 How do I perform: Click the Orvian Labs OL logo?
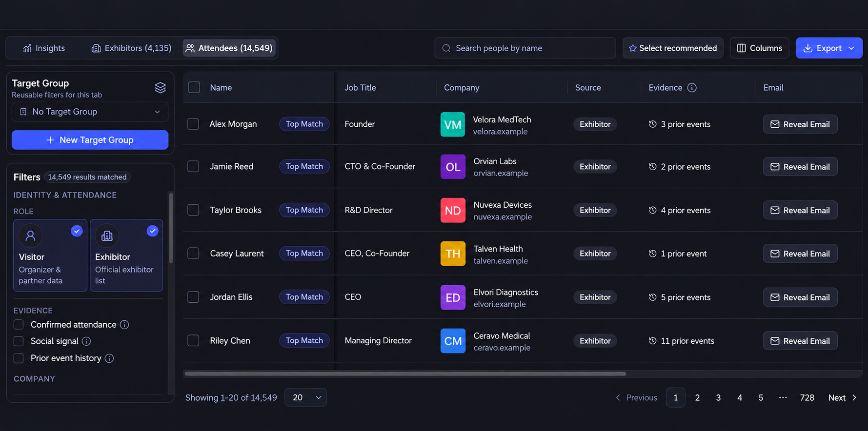(x=453, y=167)
